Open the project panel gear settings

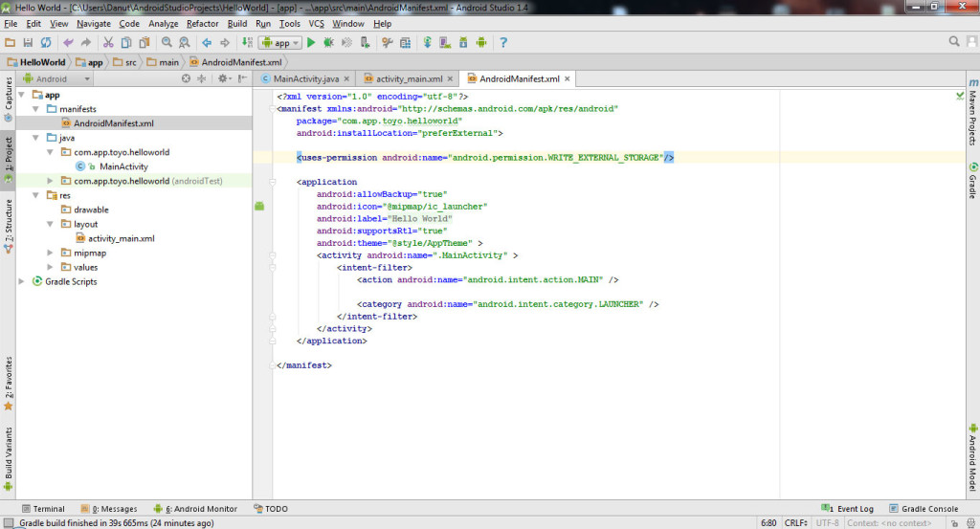(224, 78)
